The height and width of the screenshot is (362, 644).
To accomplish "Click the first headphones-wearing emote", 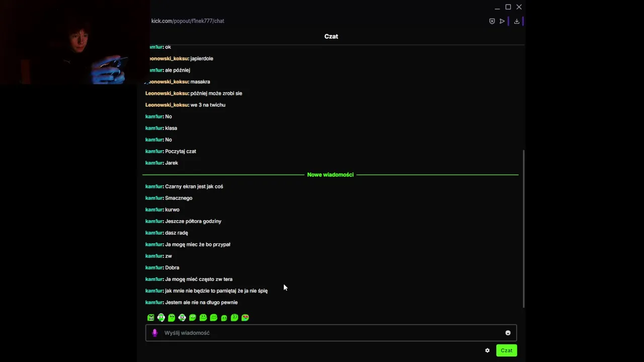I will tap(161, 317).
